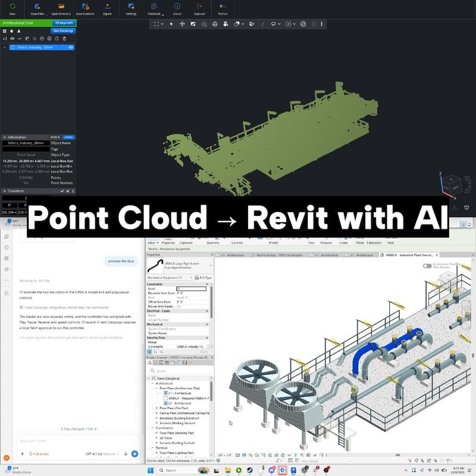Expand Floor Plans (Site Plan) node
Image resolution: width=476 pixels, height=476 pixels.
point(156,408)
